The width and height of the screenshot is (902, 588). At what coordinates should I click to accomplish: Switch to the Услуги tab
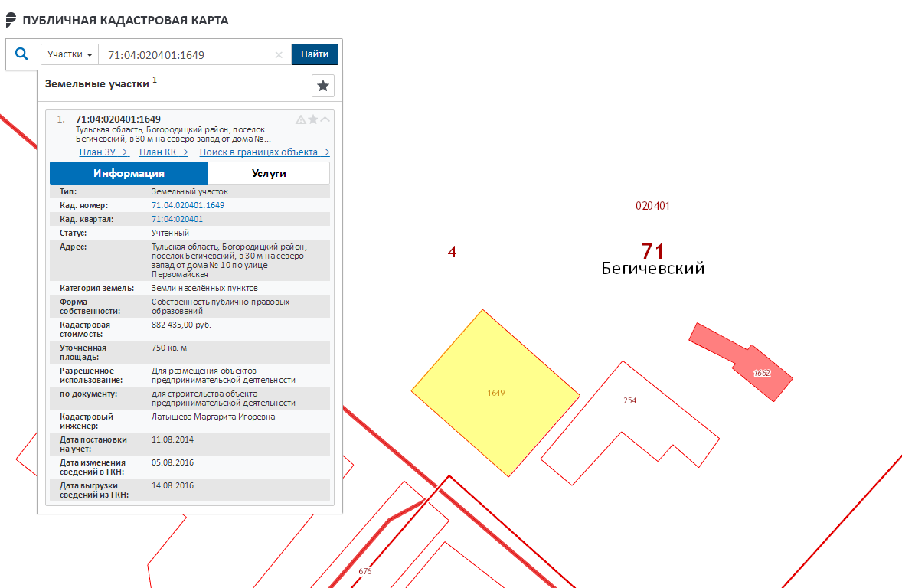pos(269,173)
